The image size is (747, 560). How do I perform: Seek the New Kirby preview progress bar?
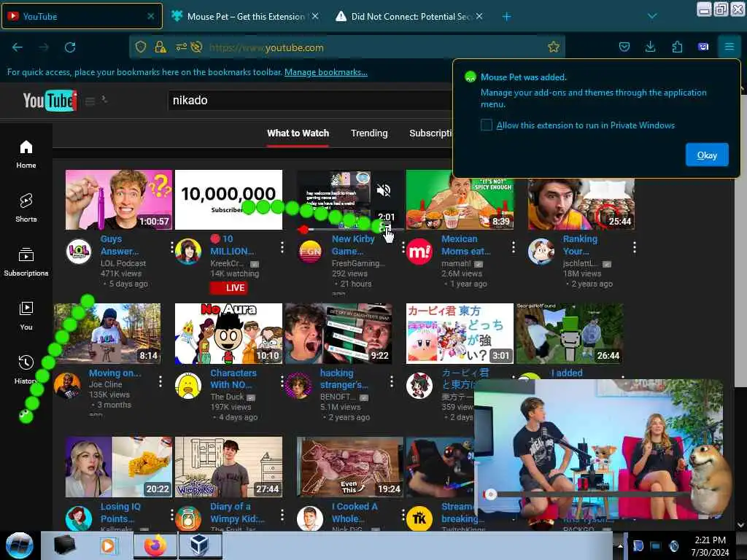point(350,230)
